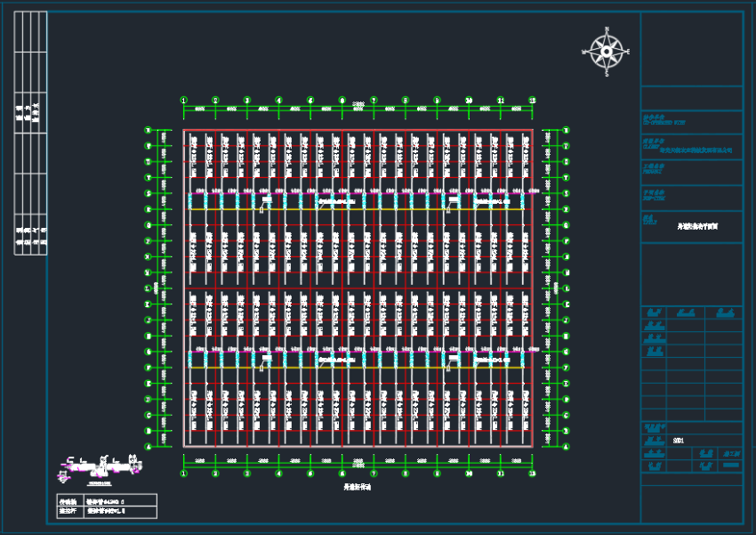Select the last grid axis bubble at top-right
The height and width of the screenshot is (535, 756).
532,101
